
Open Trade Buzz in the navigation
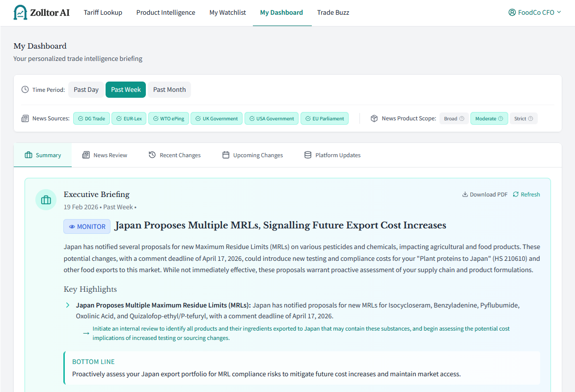coord(333,12)
